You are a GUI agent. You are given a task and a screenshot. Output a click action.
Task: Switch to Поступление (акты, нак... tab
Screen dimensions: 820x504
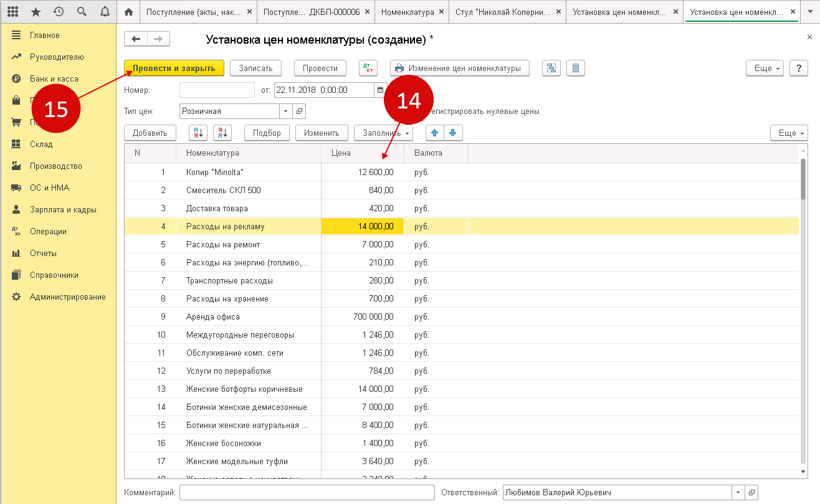coord(199,12)
